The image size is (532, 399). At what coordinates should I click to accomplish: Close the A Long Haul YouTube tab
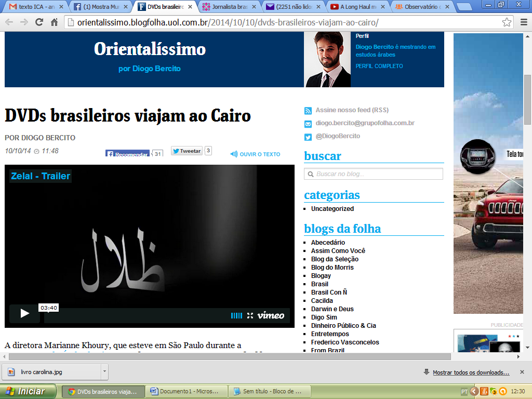[x=383, y=7]
